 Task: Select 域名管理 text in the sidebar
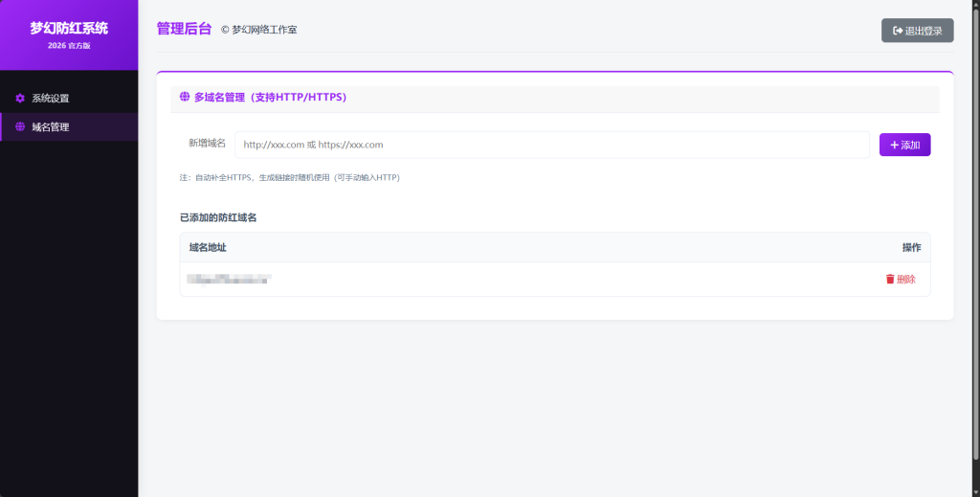coord(51,126)
